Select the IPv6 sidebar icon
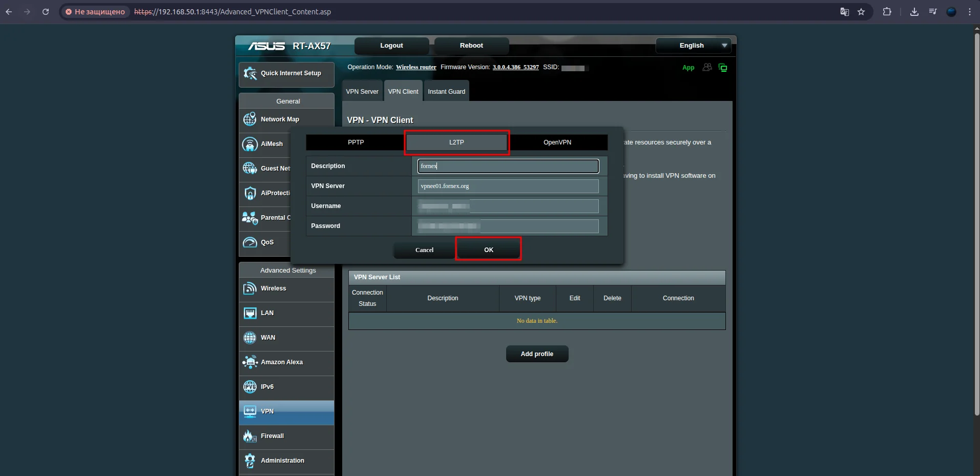This screenshot has height=476, width=980. point(250,387)
